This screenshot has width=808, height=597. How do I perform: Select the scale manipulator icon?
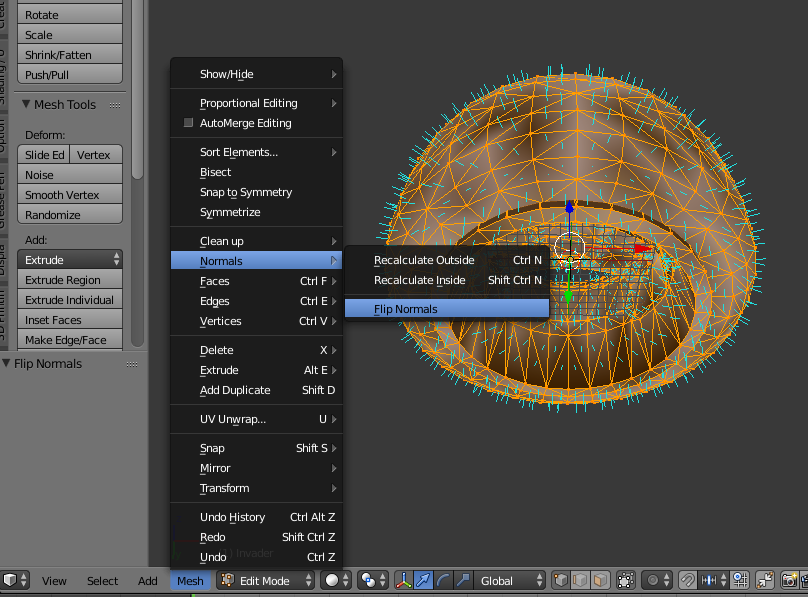pos(462,581)
